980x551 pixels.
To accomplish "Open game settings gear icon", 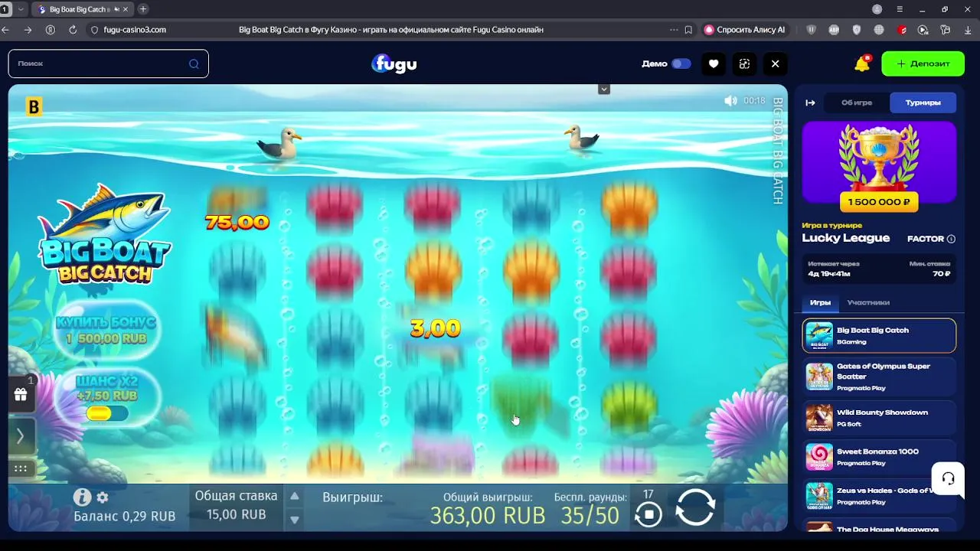I will [x=103, y=497].
